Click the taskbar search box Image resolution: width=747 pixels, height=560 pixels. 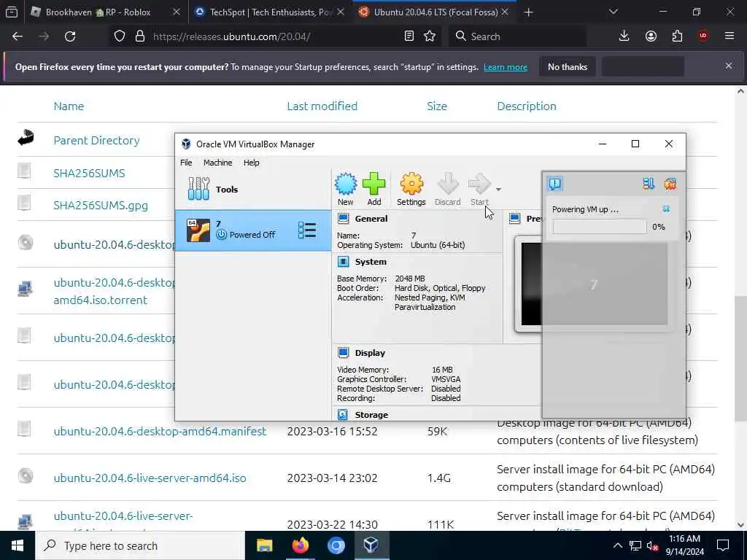[x=140, y=545]
